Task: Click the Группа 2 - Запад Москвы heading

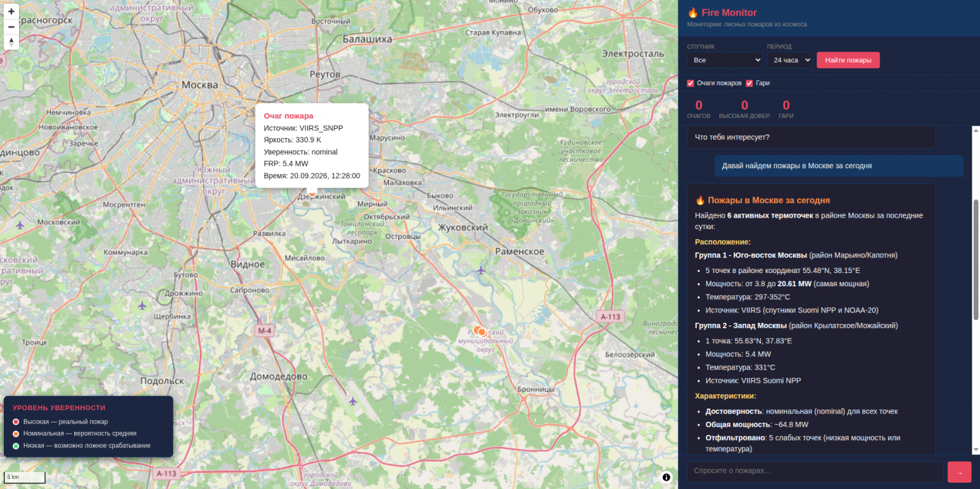Action: (741, 326)
